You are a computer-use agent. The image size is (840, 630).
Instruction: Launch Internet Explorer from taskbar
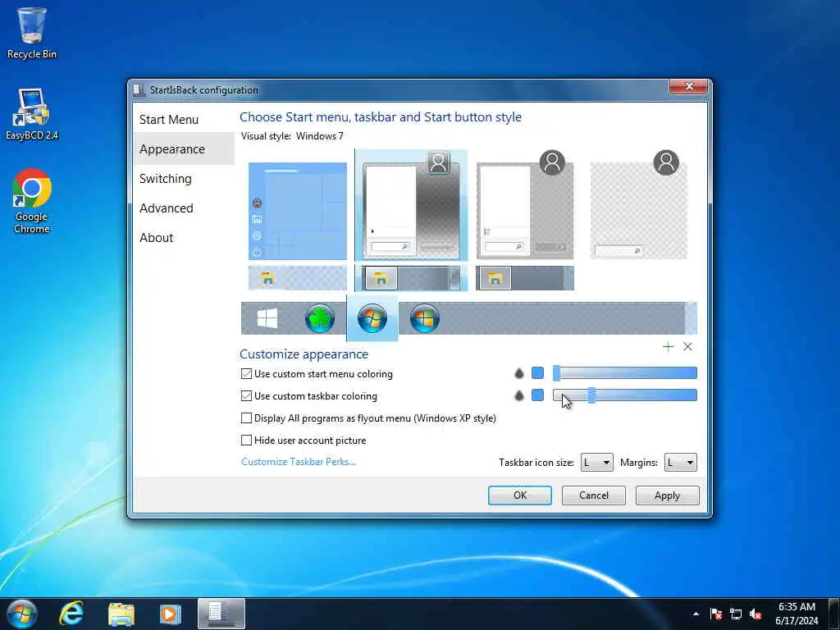coord(71,614)
